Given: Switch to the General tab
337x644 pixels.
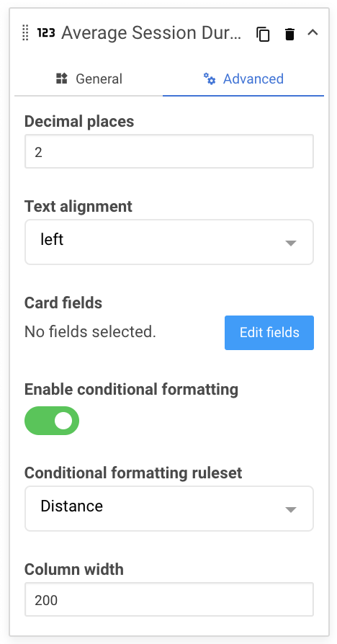Looking at the screenshot, I should 89,79.
